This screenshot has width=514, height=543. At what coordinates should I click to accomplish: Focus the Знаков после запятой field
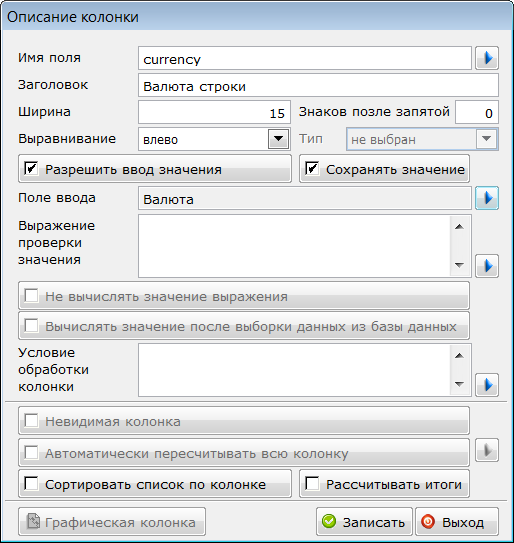coord(477,112)
